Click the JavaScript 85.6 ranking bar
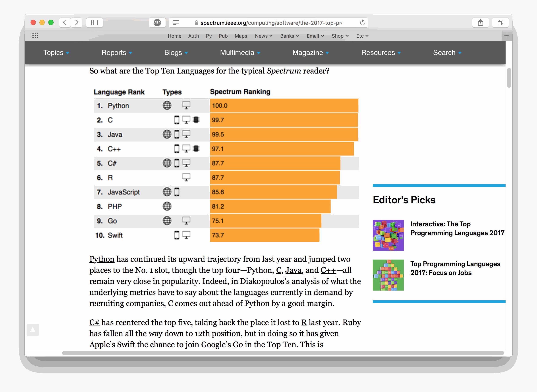Image resolution: width=537 pixels, height=392 pixels. point(273,192)
